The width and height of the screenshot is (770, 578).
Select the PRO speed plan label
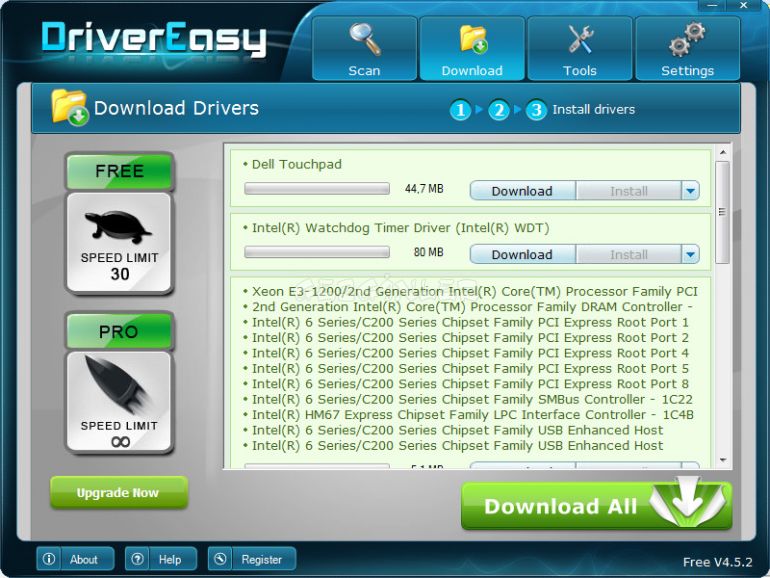[x=119, y=331]
